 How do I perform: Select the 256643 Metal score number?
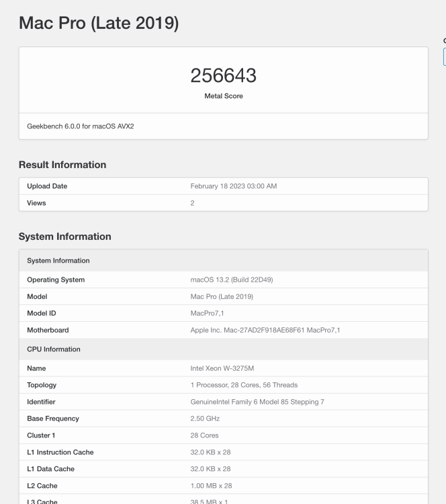223,75
